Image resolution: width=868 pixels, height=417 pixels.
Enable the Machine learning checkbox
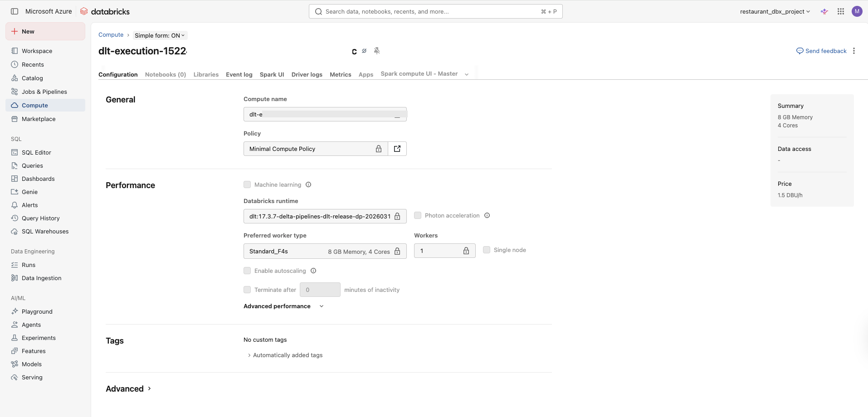tap(247, 184)
